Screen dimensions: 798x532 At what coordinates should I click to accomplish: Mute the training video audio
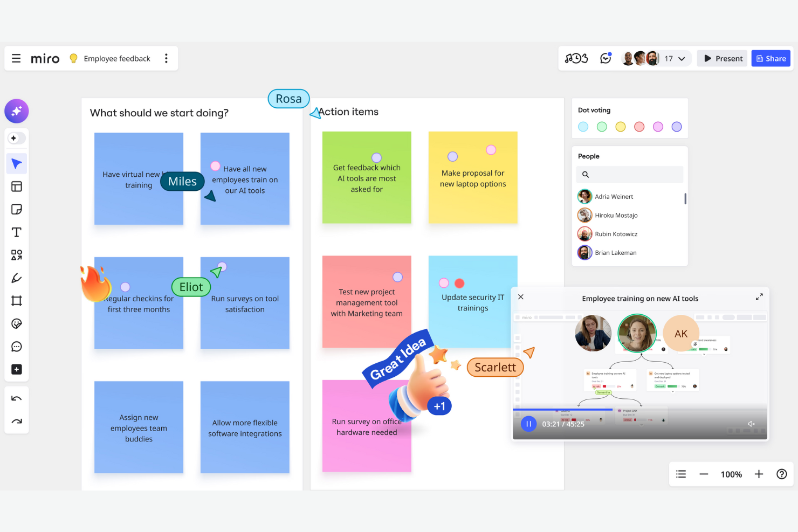(x=751, y=424)
